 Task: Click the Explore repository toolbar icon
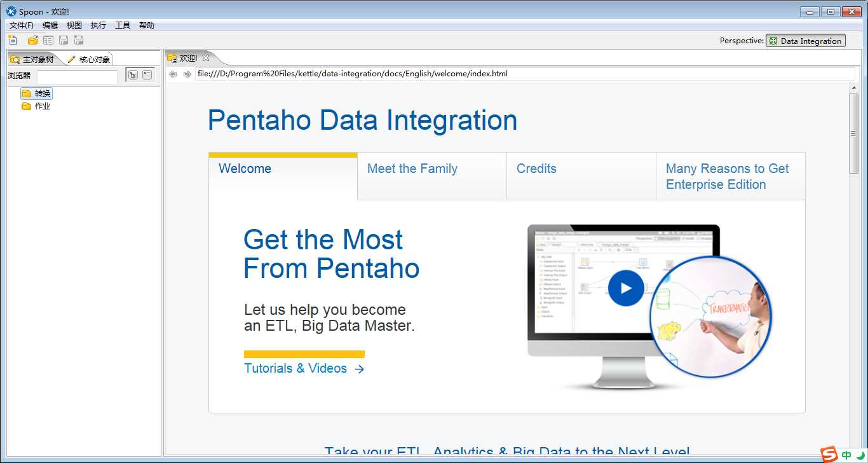48,40
